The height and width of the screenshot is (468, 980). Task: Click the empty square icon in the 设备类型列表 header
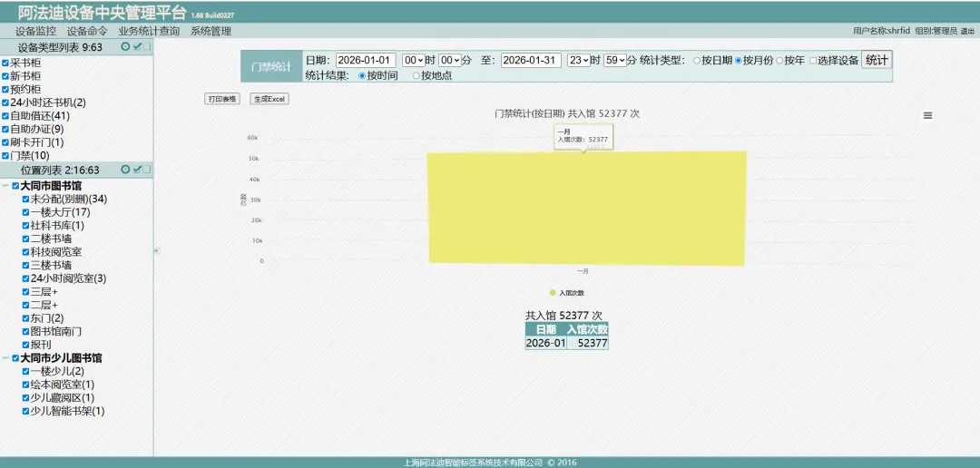tap(147, 47)
